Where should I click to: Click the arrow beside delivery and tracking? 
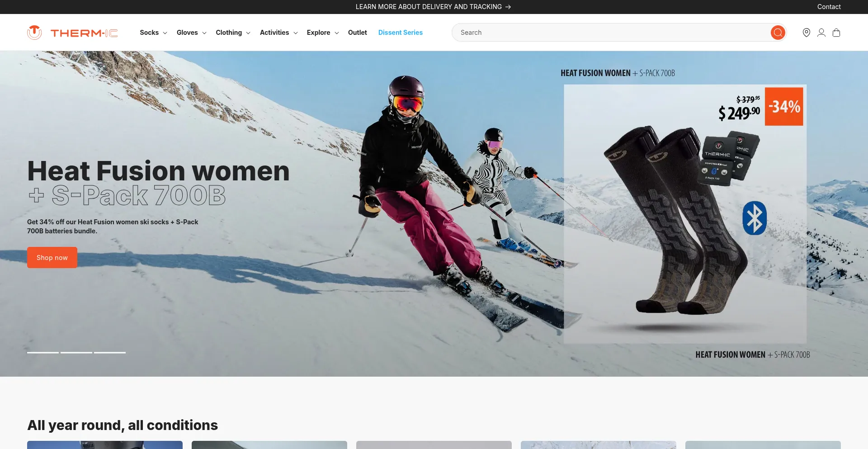[x=508, y=7]
